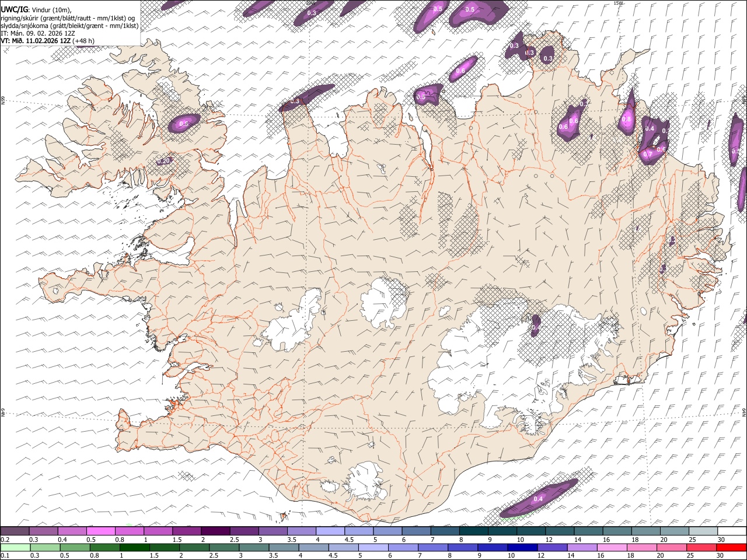747x560 pixels.
Task: Click the 'VT: Mið. 11.02.2026 12Z' valid time
Action: [36, 41]
